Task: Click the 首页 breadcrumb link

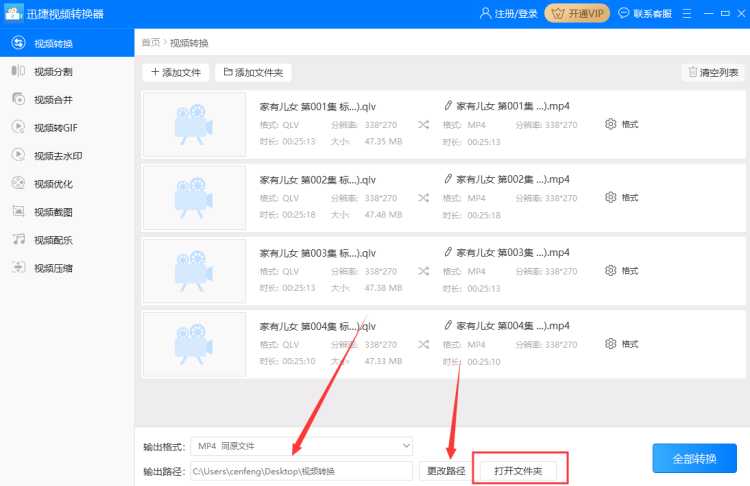Action: pyautogui.click(x=151, y=43)
